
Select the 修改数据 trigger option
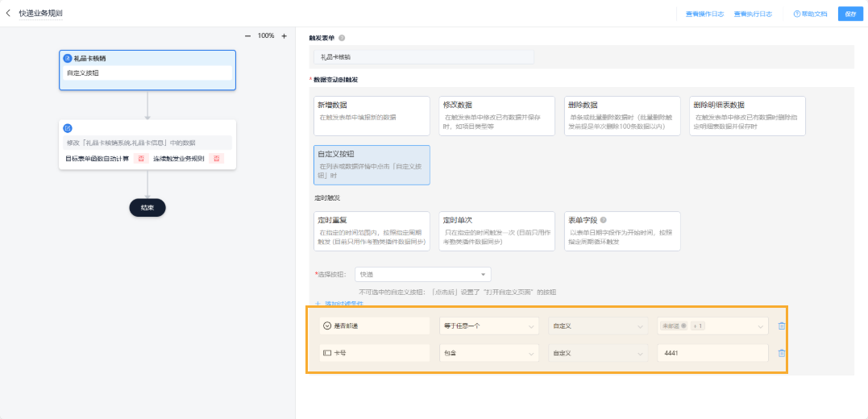[496, 116]
